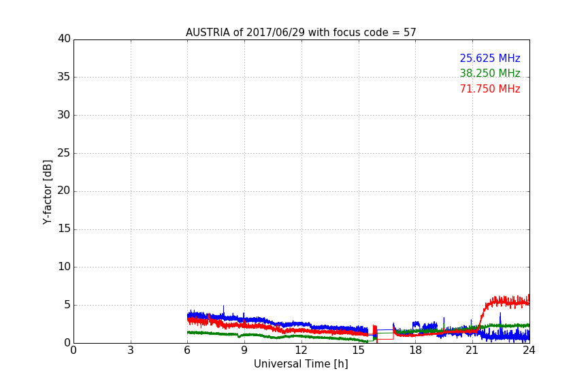Click the x-axis tick label '6'

(x=187, y=350)
